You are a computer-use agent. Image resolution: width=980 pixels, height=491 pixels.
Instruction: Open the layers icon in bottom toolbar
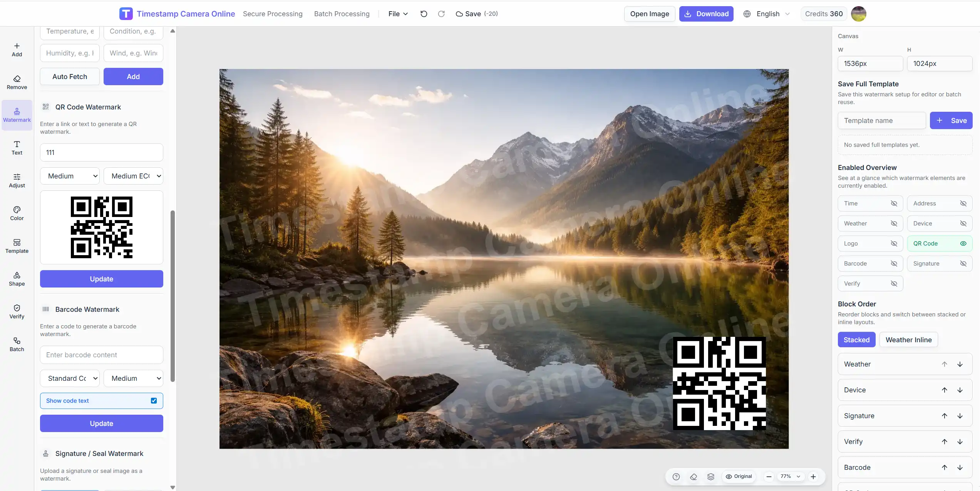[711, 477]
